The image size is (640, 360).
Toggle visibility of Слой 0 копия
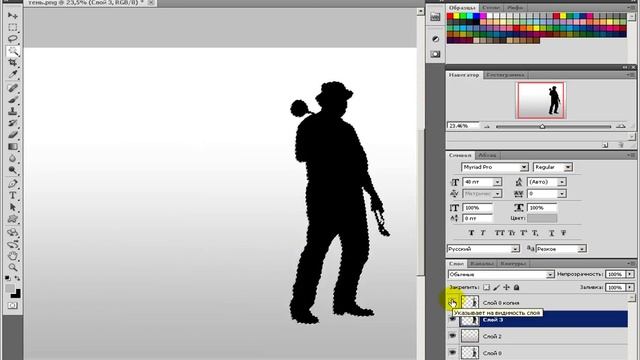(453, 302)
